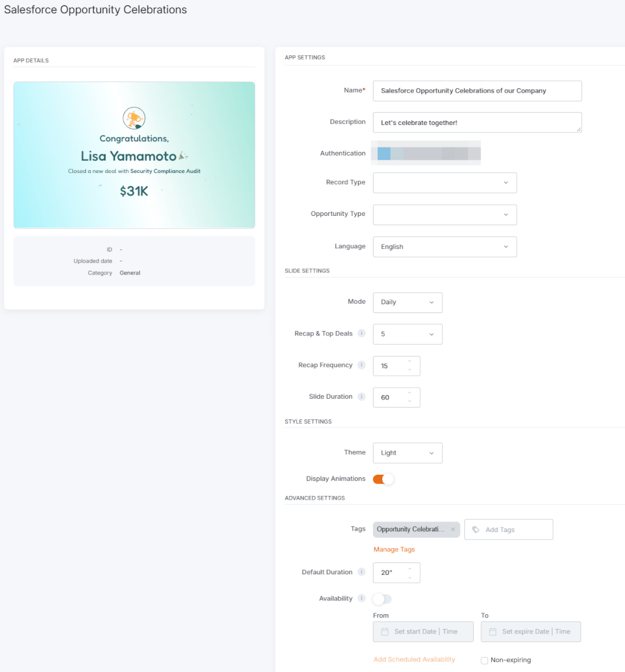Increase Recap Frequency with up arrow
The height and width of the screenshot is (672, 625).
[410, 362]
